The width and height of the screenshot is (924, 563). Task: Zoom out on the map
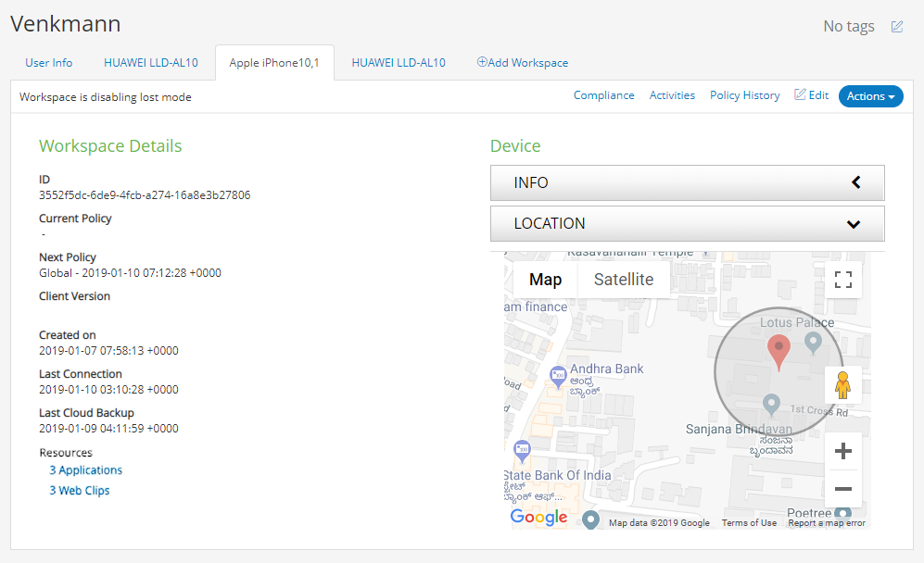point(843,489)
